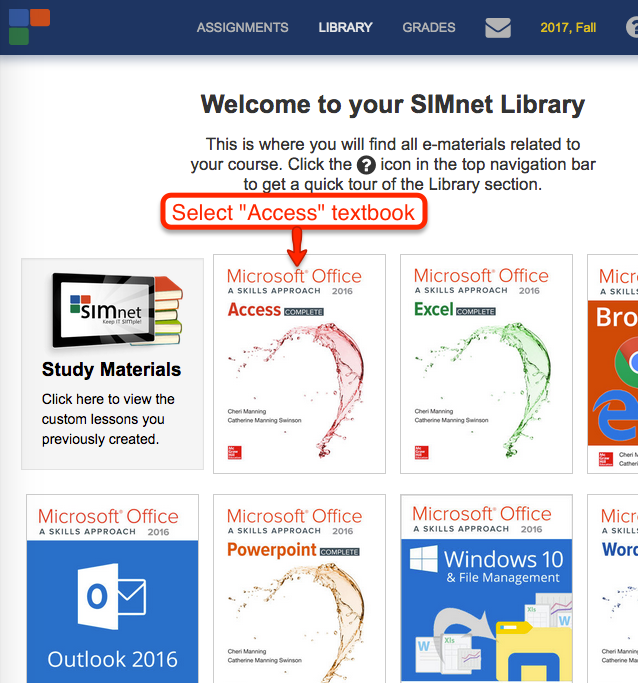Click the Edge logo on Browsers cover
This screenshot has width=638, height=683.
616,415
